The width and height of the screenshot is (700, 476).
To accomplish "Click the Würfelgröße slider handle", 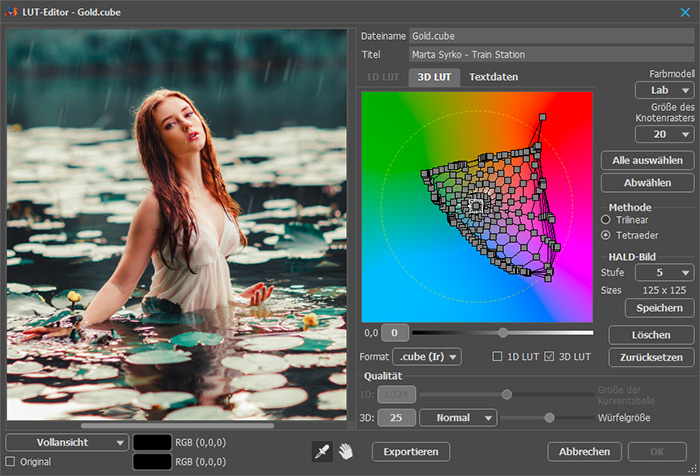I will click(550, 418).
